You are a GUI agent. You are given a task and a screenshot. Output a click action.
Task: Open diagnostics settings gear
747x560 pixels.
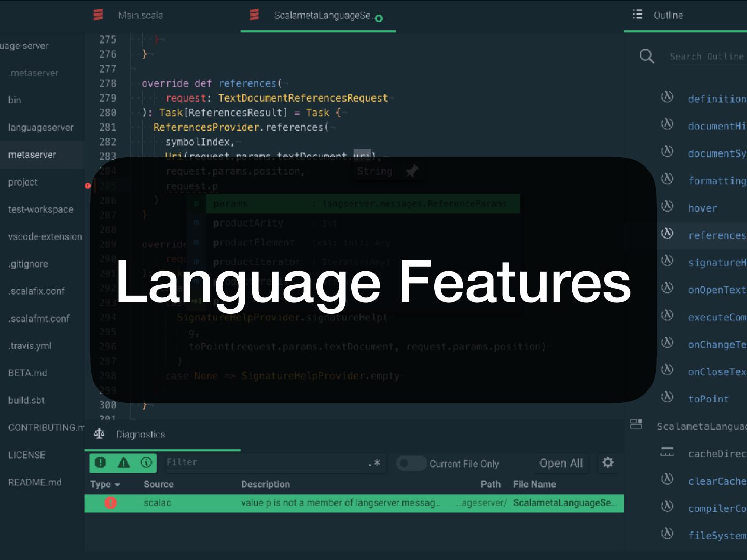pyautogui.click(x=608, y=463)
